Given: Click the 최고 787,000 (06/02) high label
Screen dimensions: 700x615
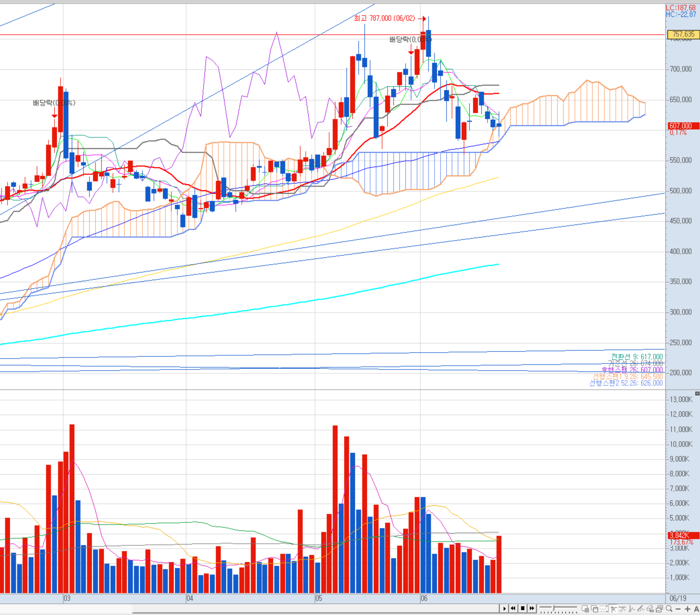Looking at the screenshot, I should tap(384, 18).
